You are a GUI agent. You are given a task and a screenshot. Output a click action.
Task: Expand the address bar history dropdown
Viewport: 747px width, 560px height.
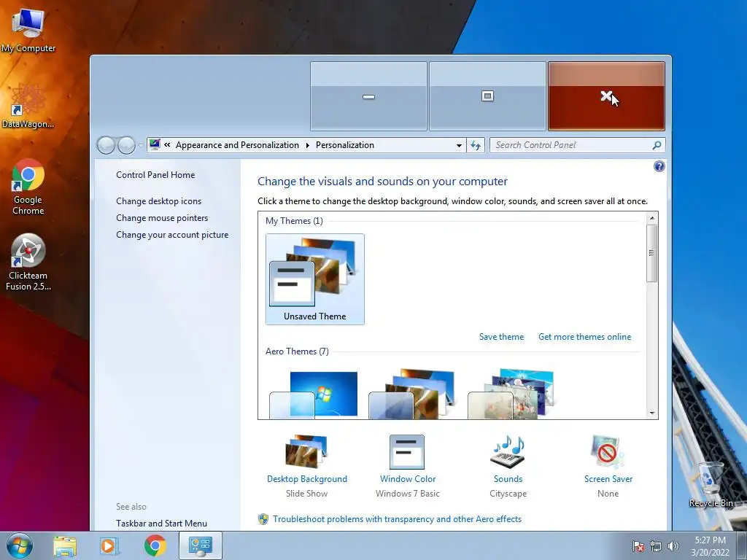pyautogui.click(x=459, y=145)
